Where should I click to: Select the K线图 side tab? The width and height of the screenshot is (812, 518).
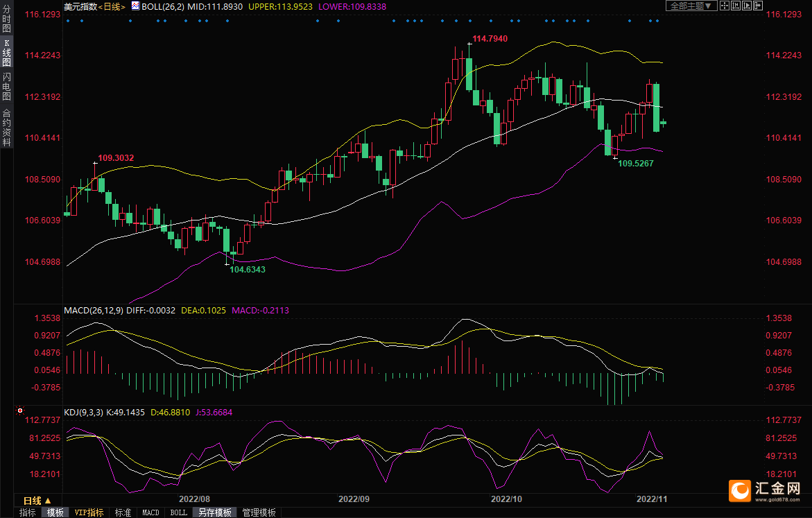pos(6,53)
